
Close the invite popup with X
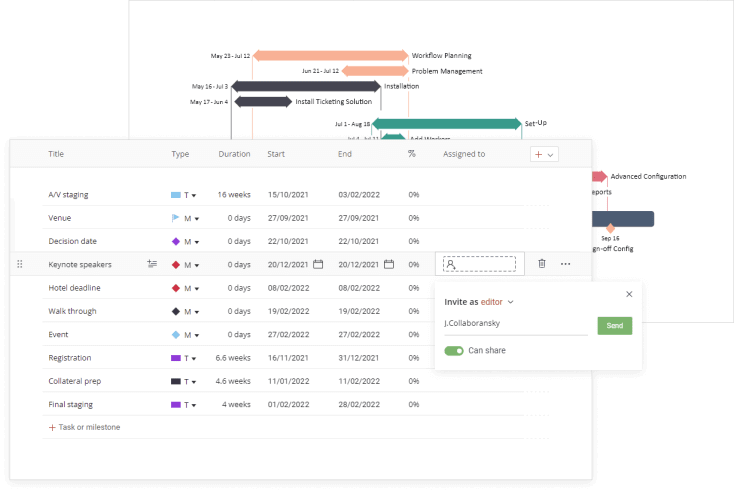click(x=629, y=294)
